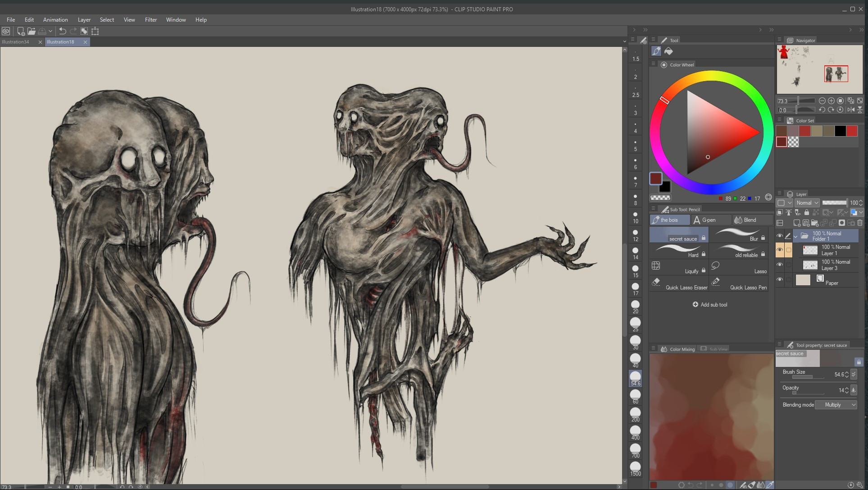
Task: Toggle lock layer icon
Action: [x=806, y=212]
